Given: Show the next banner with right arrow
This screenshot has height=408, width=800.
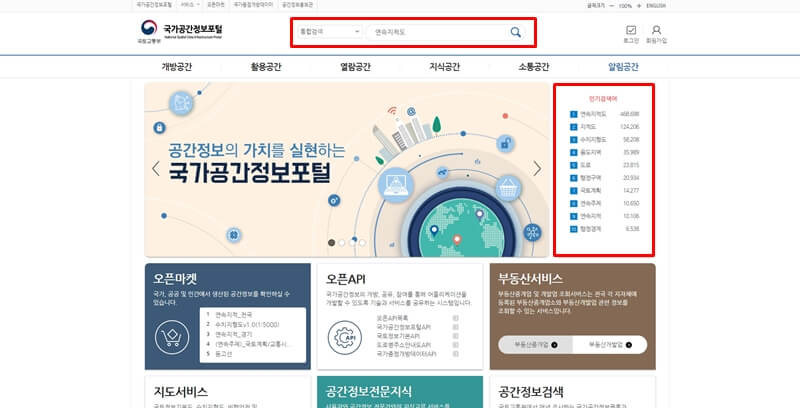Looking at the screenshot, I should [x=537, y=168].
